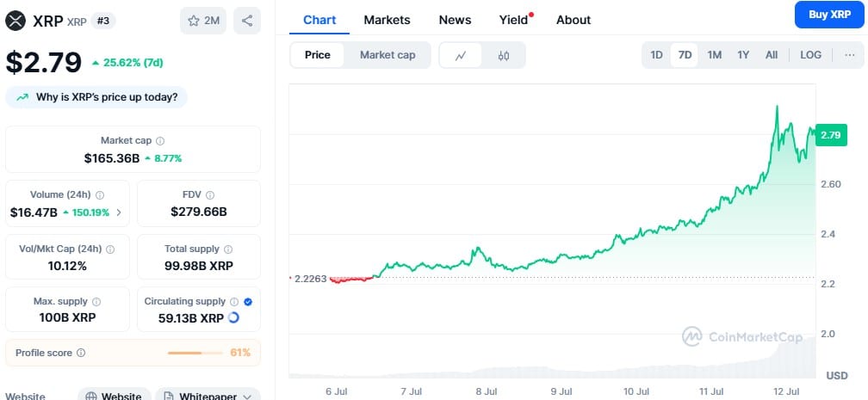Click the trending arrow icon beside price question

(22, 97)
